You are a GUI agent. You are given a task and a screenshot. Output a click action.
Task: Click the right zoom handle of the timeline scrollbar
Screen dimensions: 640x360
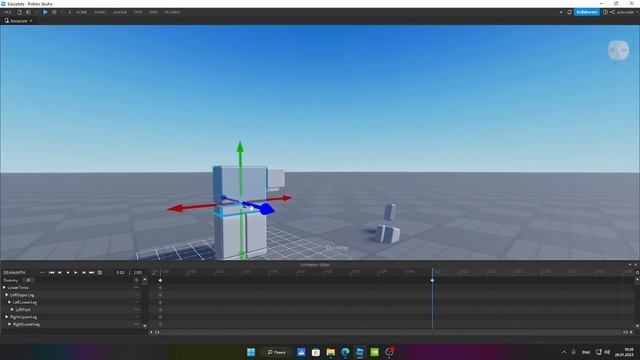click(x=626, y=332)
